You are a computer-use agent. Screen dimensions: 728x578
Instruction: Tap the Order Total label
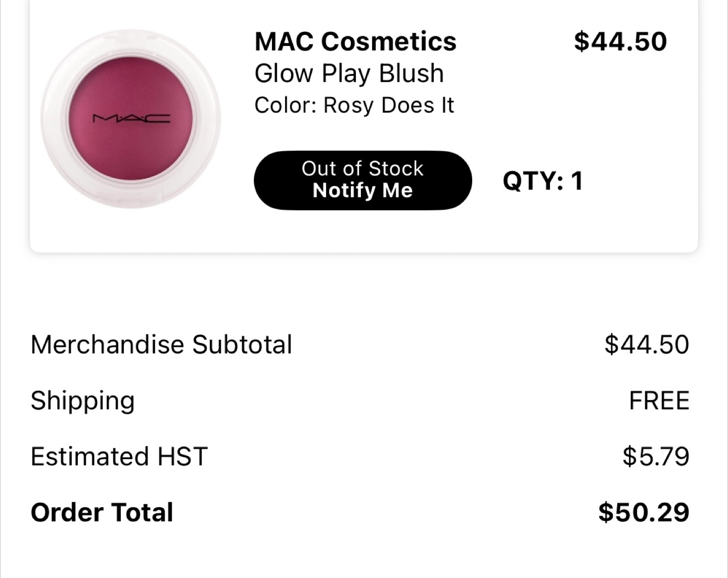click(x=102, y=512)
